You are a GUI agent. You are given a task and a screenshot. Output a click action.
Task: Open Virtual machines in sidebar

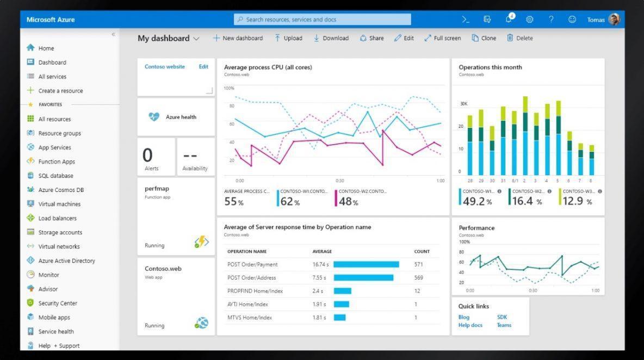click(59, 204)
